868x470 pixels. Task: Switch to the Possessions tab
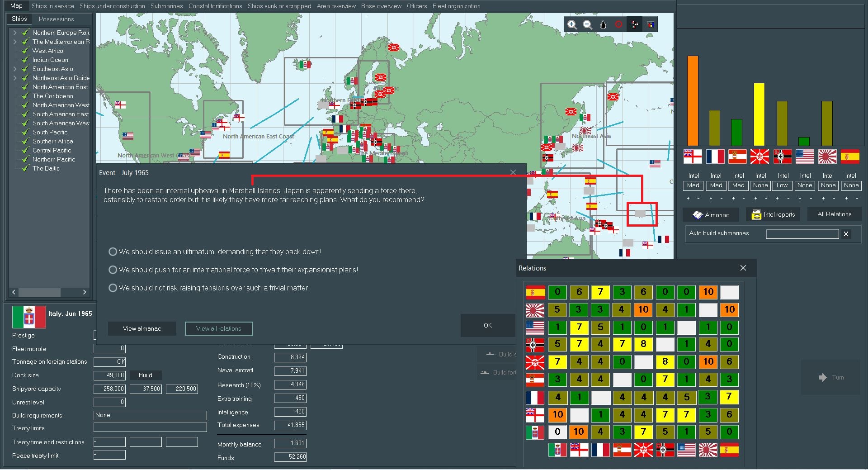click(56, 19)
